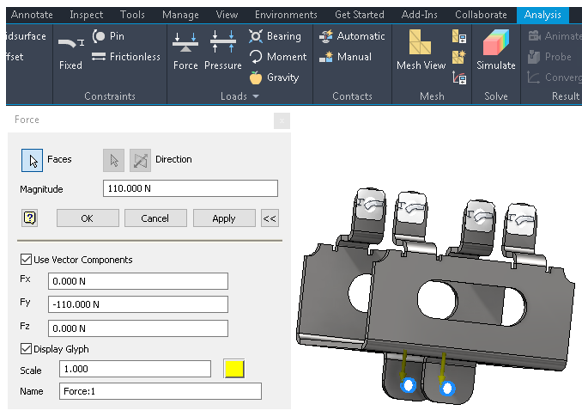Run Simulate in the Solve panel
This screenshot has height=411, width=582.
tap(496, 50)
